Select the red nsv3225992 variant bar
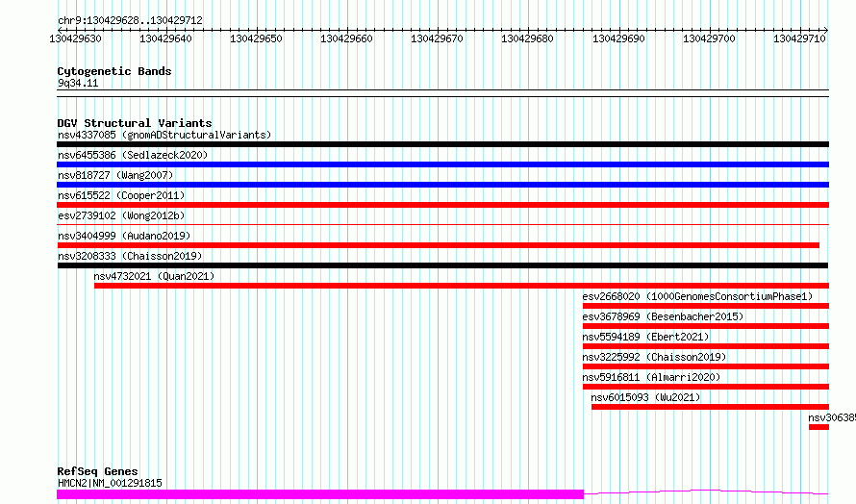856x504 pixels. click(706, 366)
